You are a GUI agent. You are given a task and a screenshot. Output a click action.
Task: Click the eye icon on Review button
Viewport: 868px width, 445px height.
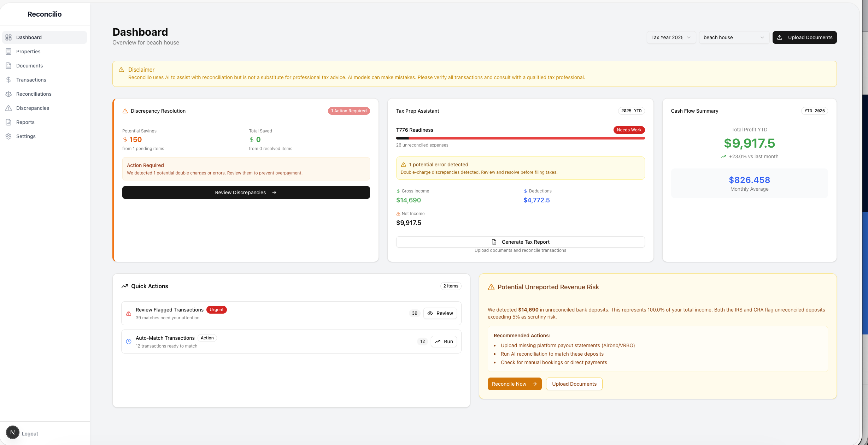pos(430,313)
